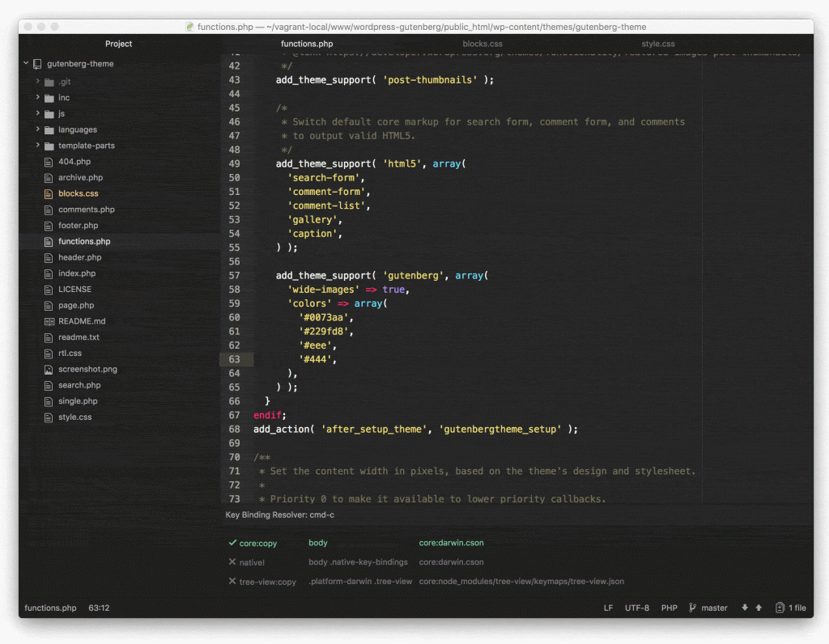Collapse the gutenberg-theme project root
The image size is (829, 644).
[x=26, y=63]
